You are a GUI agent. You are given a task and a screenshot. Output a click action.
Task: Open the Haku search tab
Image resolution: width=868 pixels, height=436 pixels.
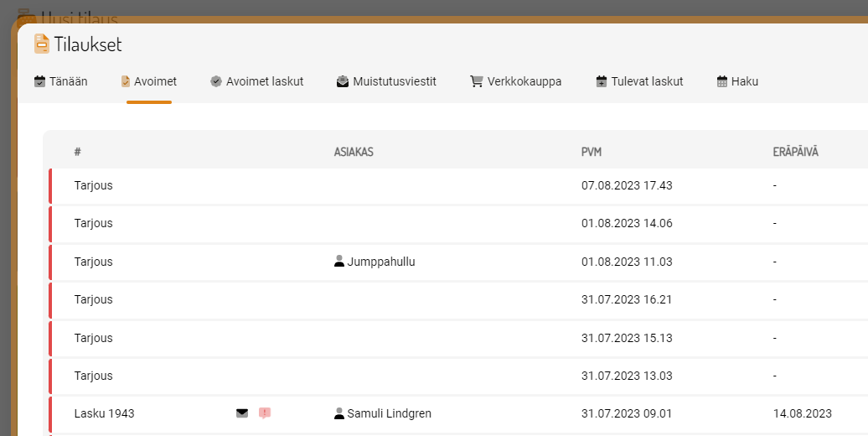737,82
